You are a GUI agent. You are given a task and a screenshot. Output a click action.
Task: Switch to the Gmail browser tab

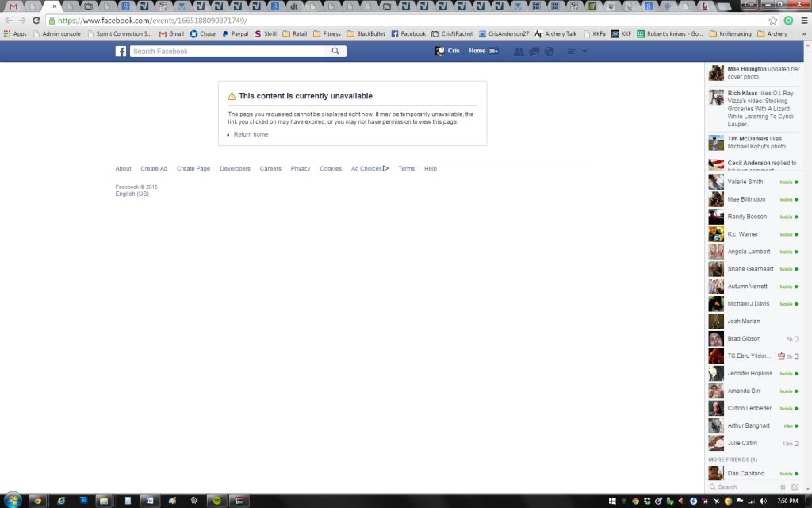tap(13, 6)
